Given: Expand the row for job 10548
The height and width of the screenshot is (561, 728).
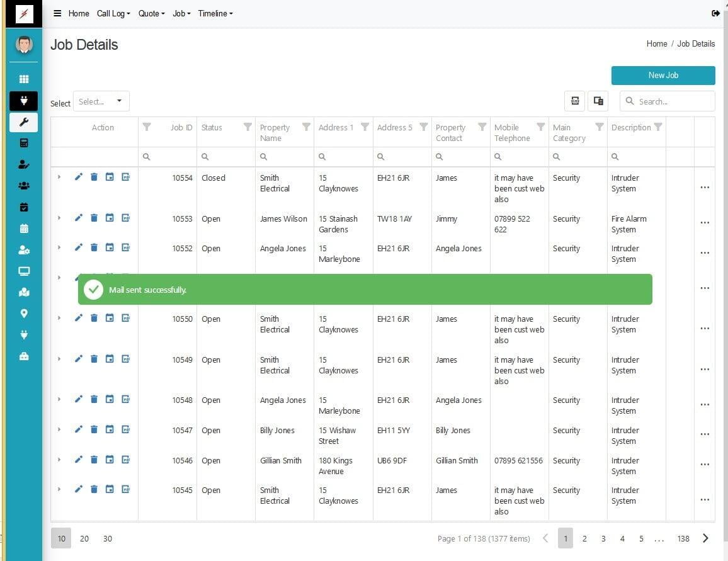Looking at the screenshot, I should coord(59,399).
